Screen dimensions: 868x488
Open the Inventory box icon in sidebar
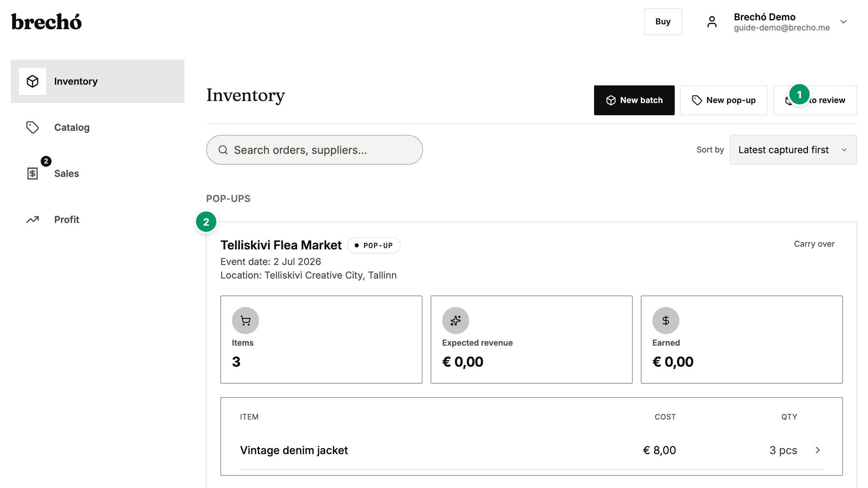pyautogui.click(x=33, y=81)
